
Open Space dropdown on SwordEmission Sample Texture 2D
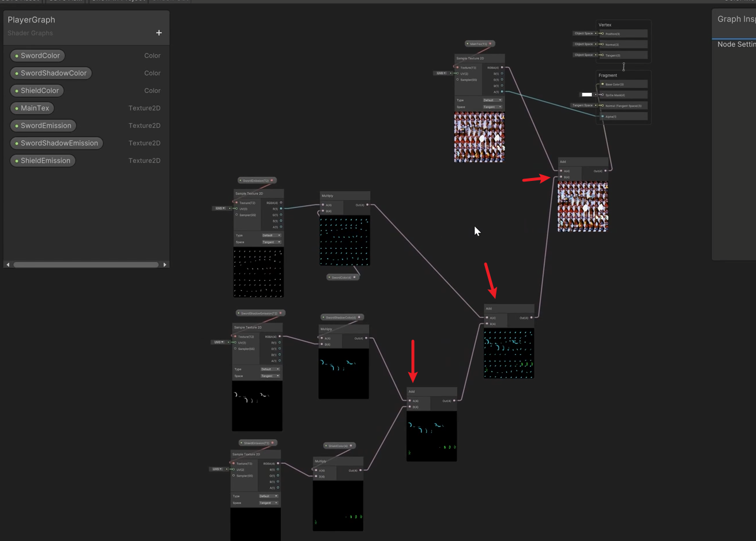271,243
